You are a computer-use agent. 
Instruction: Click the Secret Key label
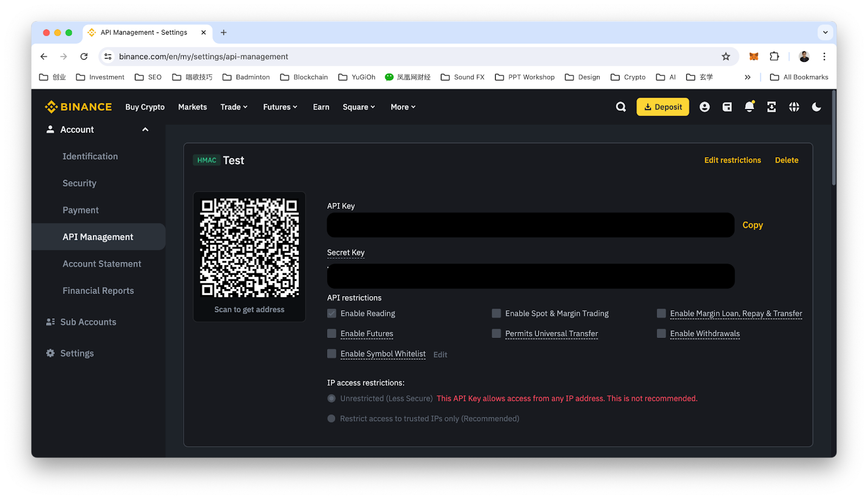pos(346,253)
